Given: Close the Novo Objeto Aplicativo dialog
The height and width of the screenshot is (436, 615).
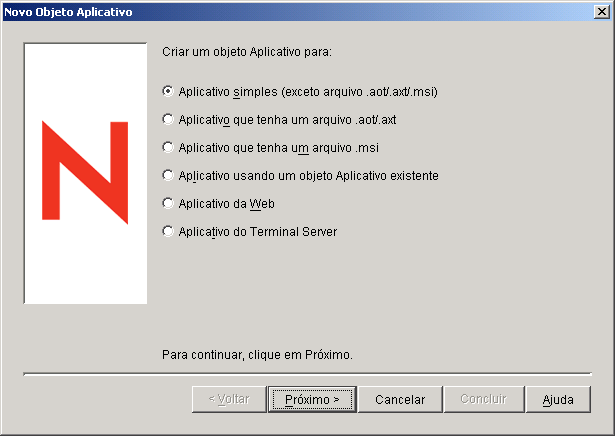Looking at the screenshot, I should [602, 12].
